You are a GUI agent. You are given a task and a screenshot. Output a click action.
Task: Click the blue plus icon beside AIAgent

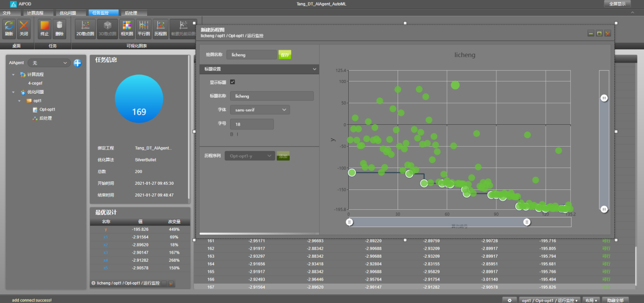click(77, 63)
